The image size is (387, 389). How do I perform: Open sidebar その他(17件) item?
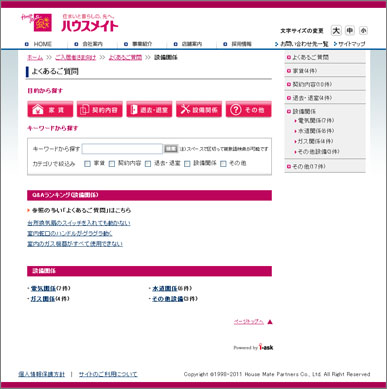coord(325,166)
